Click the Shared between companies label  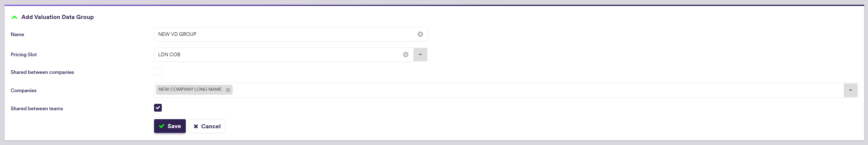click(42, 72)
